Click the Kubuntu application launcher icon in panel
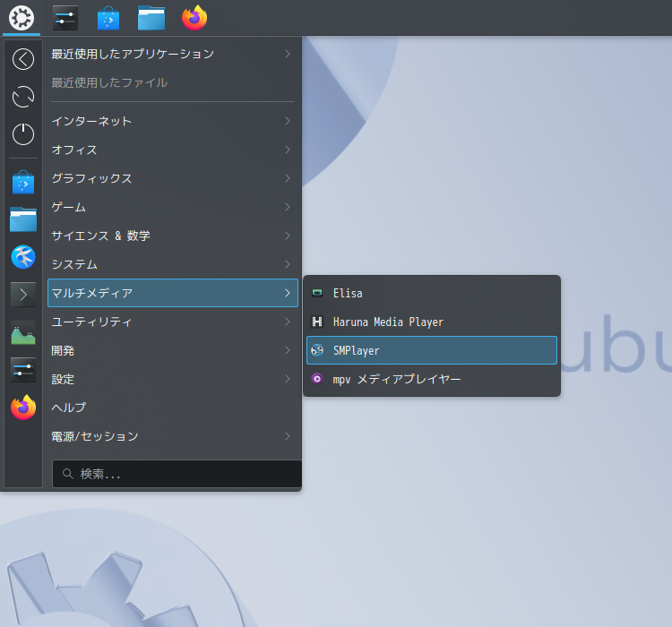 point(22,18)
